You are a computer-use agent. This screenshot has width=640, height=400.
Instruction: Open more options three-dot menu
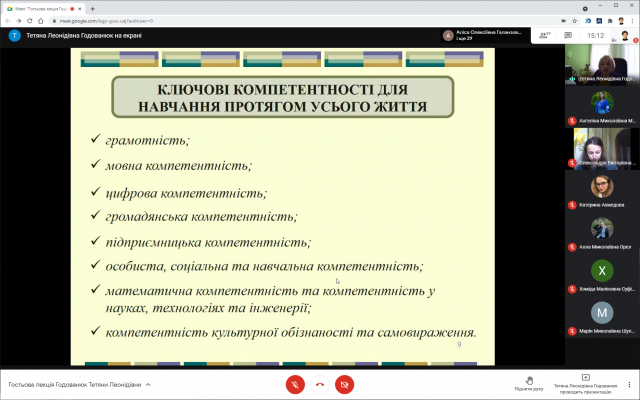(x=627, y=384)
